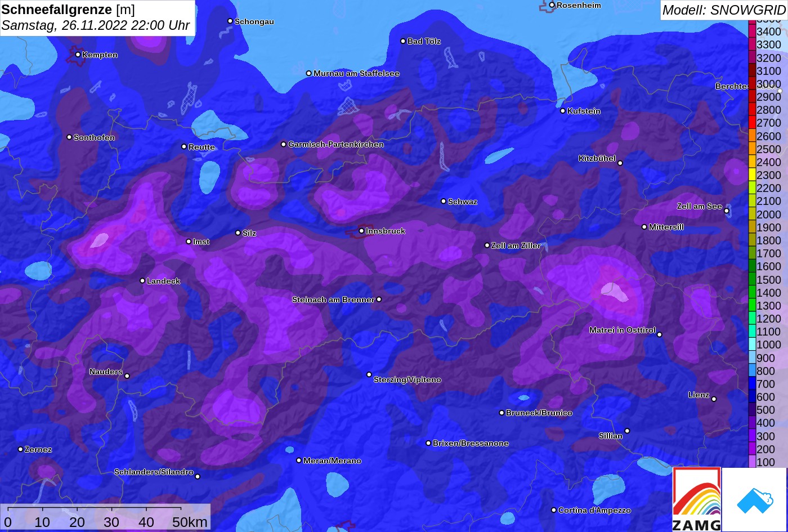The image size is (788, 532).
Task: Click the Imst label
Action: [201, 242]
